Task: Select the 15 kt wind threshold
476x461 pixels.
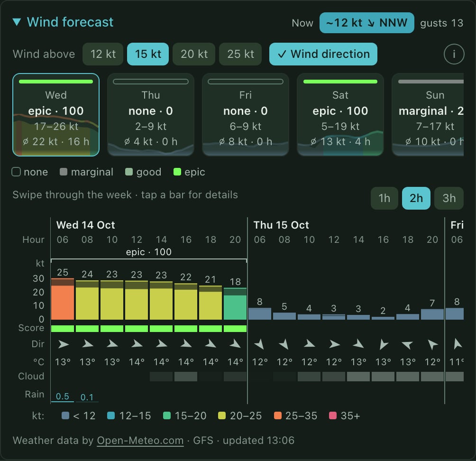Action: 148,54
